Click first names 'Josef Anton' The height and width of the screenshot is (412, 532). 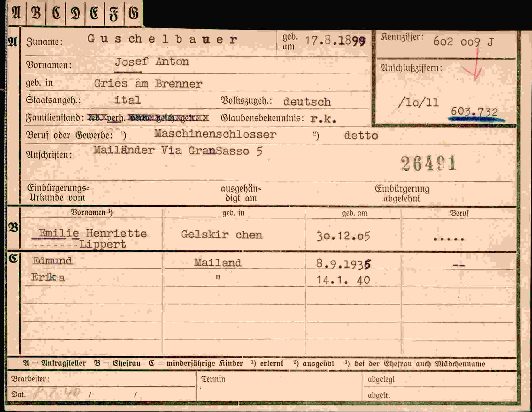[x=152, y=62]
